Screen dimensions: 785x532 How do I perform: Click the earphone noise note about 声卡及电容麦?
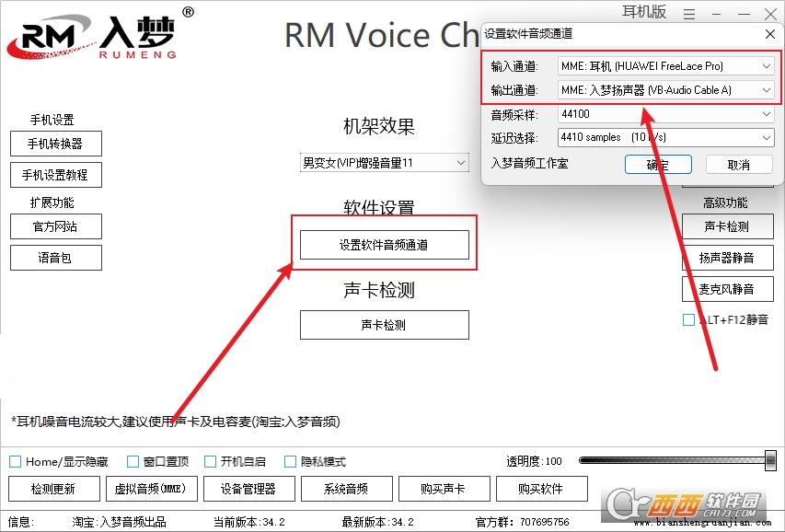coord(176,422)
